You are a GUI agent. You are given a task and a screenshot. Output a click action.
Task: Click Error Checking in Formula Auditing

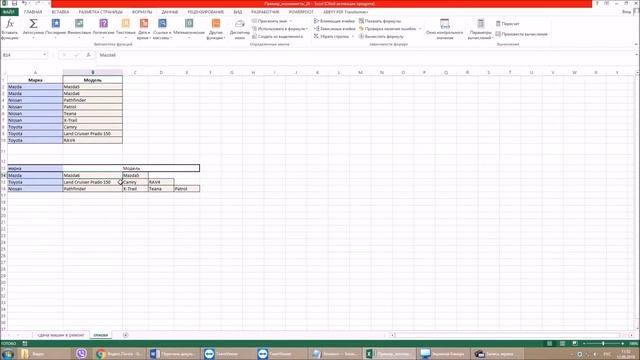click(388, 29)
